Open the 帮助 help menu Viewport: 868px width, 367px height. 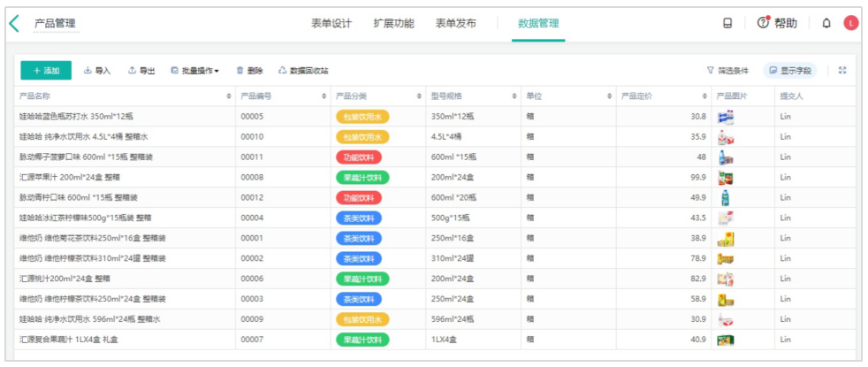[777, 24]
